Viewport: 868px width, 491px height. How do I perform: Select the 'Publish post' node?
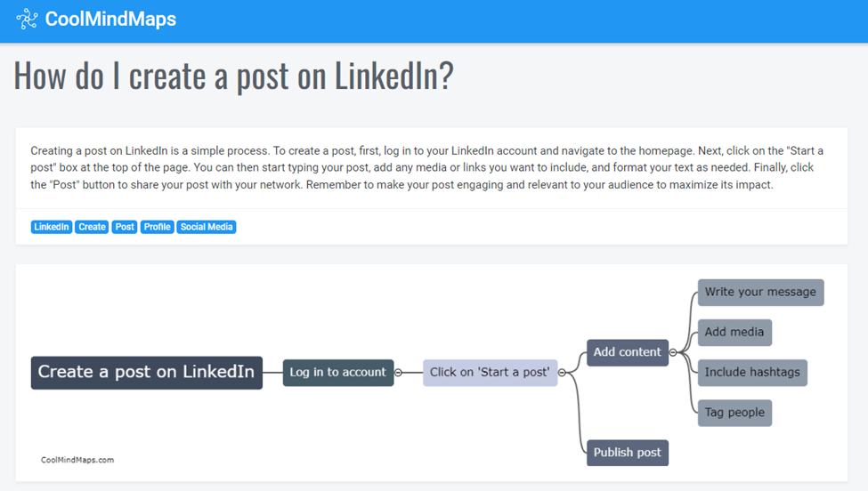click(x=628, y=453)
